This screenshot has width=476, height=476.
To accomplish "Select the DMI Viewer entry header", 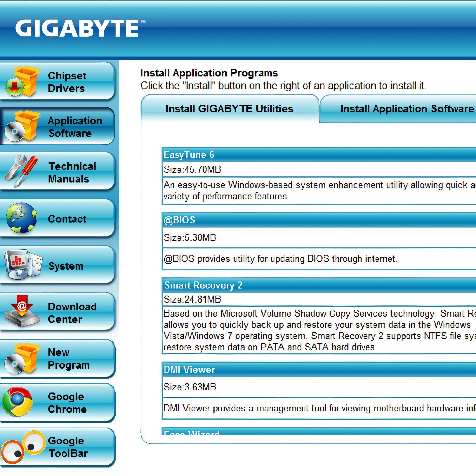I will tap(319, 370).
